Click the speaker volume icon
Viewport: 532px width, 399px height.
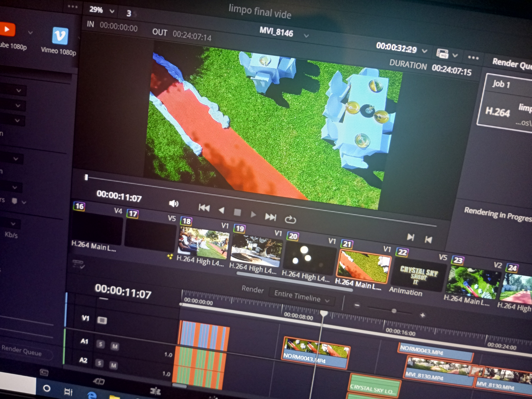tap(173, 204)
